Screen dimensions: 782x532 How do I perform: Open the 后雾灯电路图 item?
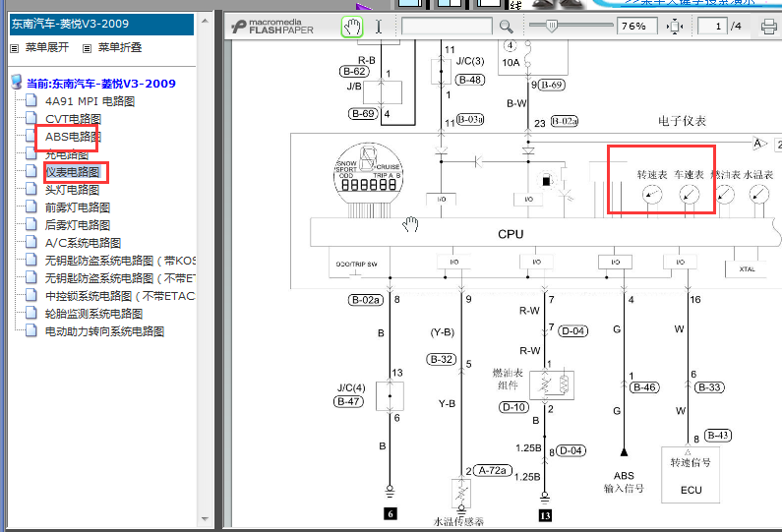pos(78,225)
